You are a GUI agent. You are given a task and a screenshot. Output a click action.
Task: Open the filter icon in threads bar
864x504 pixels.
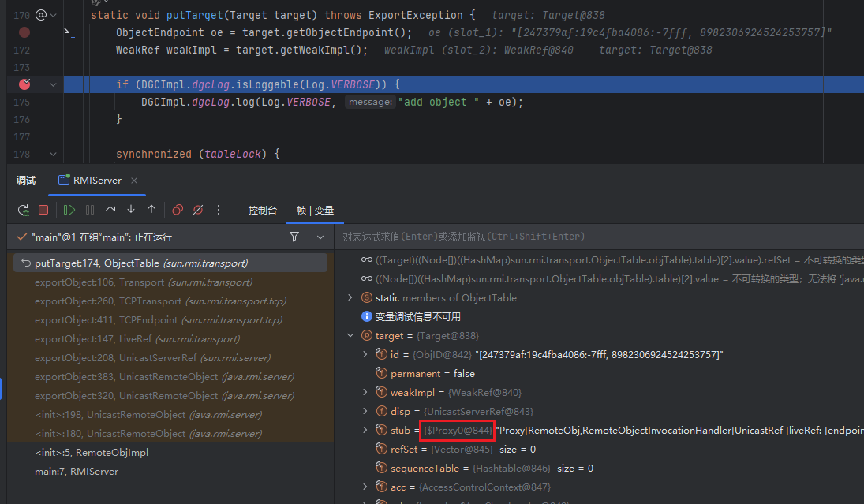point(294,237)
